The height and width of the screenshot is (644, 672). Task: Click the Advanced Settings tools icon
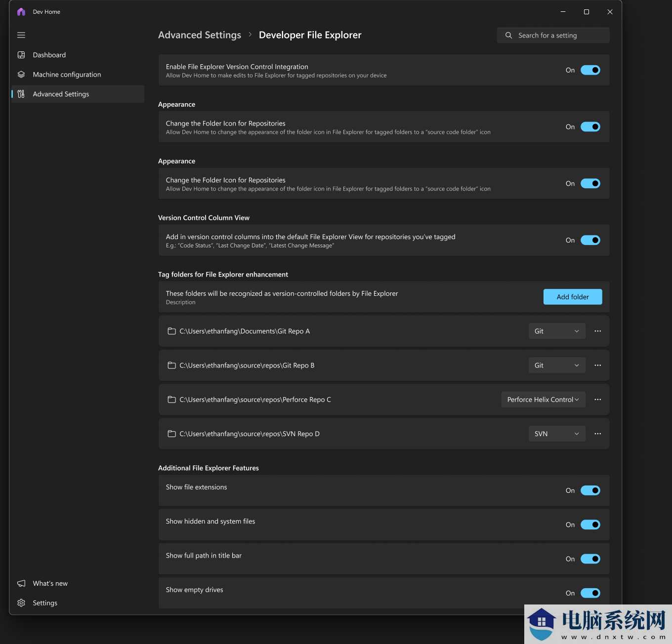(21, 94)
